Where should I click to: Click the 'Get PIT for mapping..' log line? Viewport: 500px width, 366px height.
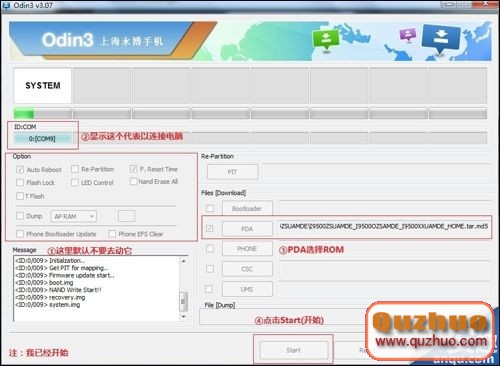click(x=62, y=268)
